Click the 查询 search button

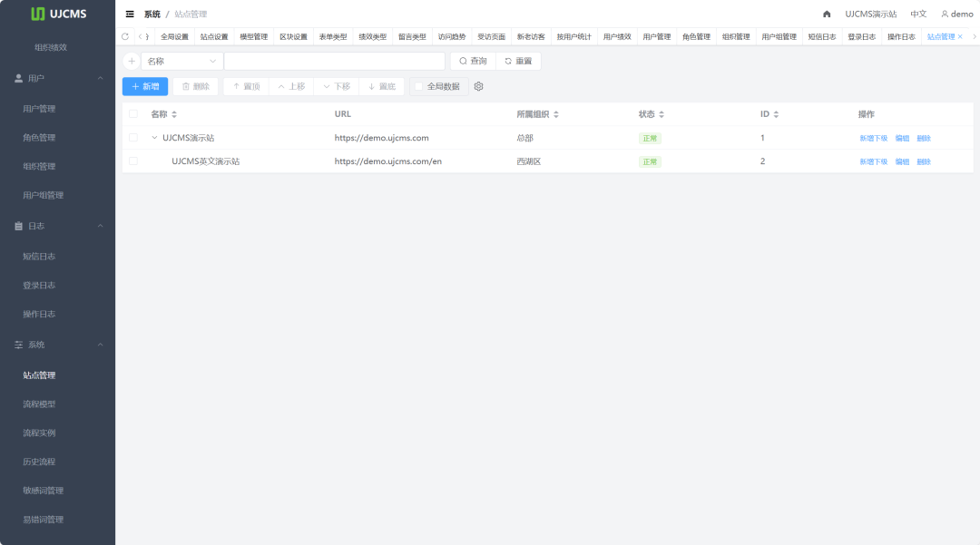(473, 61)
